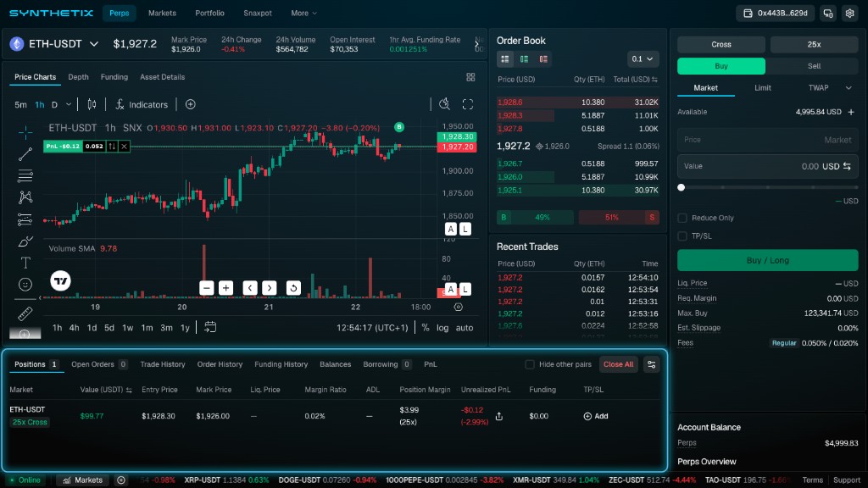The width and height of the screenshot is (868, 488).
Task: Open candlestick chart style selector
Action: pos(92,104)
